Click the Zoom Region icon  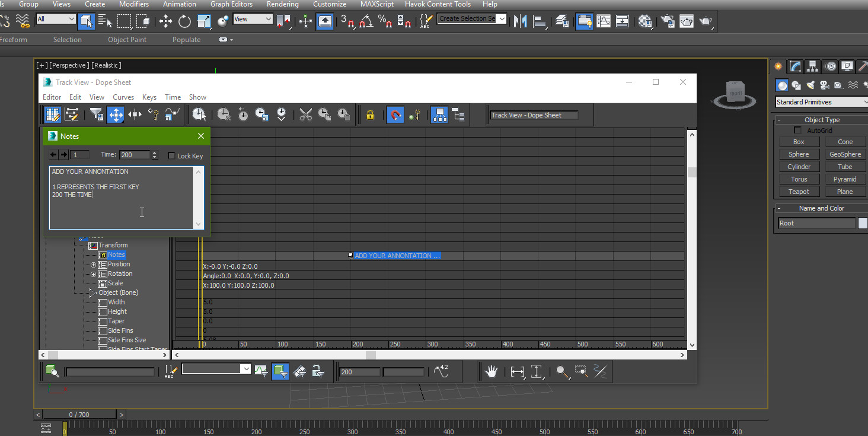pyautogui.click(x=581, y=372)
